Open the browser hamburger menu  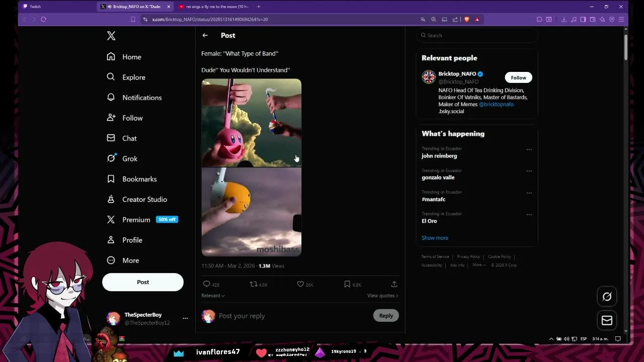coord(621,19)
